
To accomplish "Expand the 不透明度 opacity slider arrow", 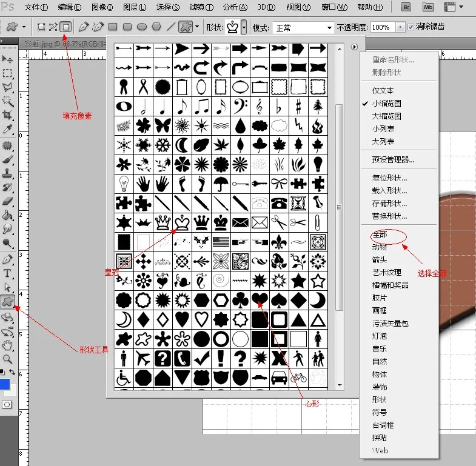I will [x=400, y=27].
